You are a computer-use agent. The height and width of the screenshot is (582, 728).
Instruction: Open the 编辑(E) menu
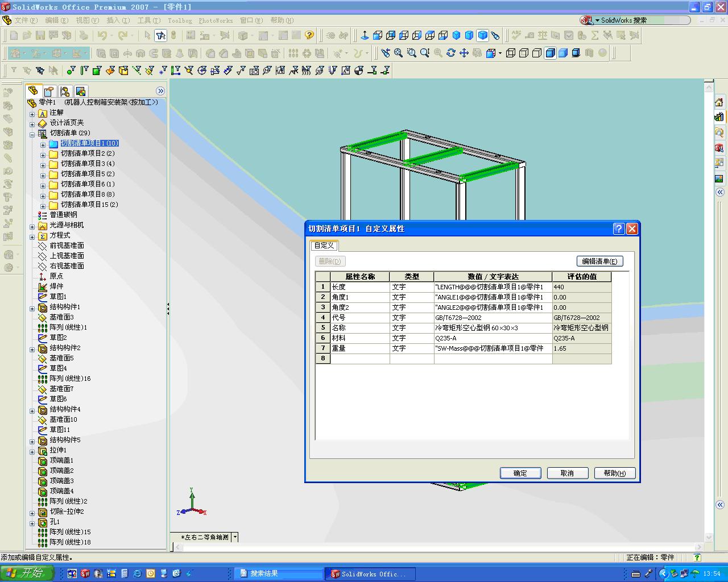[57, 20]
